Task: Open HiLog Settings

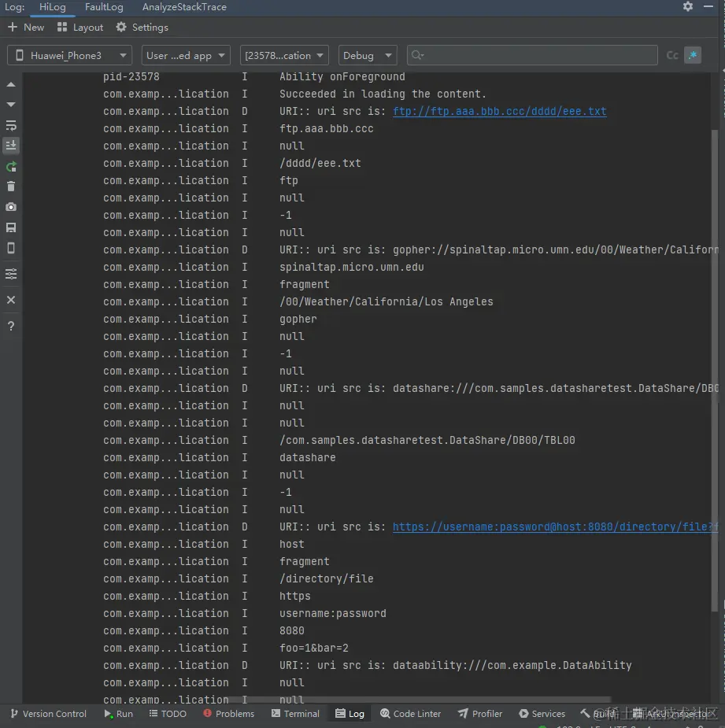Action: [142, 28]
